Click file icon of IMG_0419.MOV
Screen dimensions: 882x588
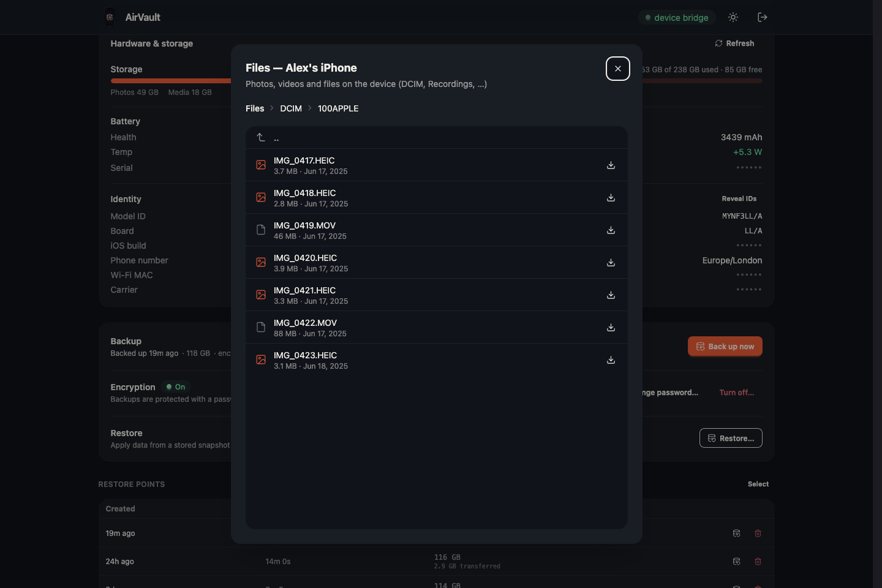click(x=261, y=230)
